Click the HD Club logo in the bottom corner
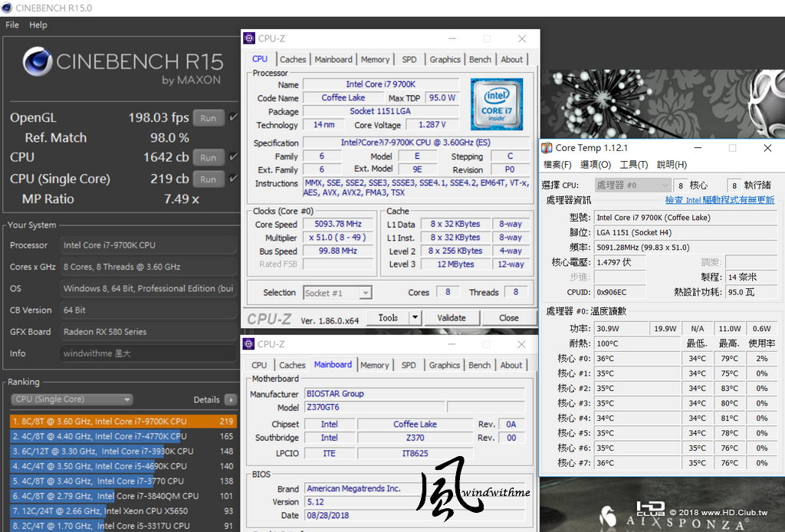This screenshot has height=532, width=785. [x=650, y=508]
